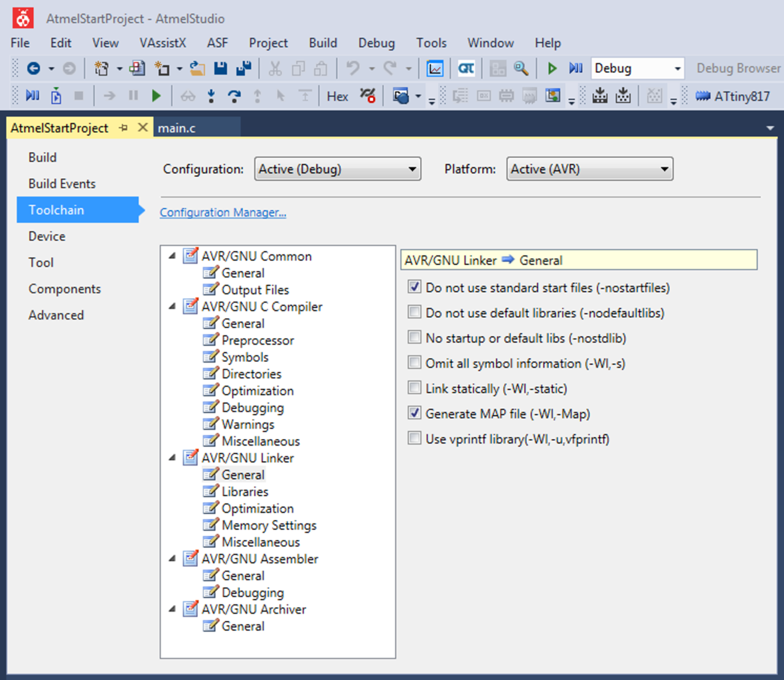This screenshot has width=784, height=680.
Task: Open the tab list dropdown arrow
Action: click(x=770, y=129)
